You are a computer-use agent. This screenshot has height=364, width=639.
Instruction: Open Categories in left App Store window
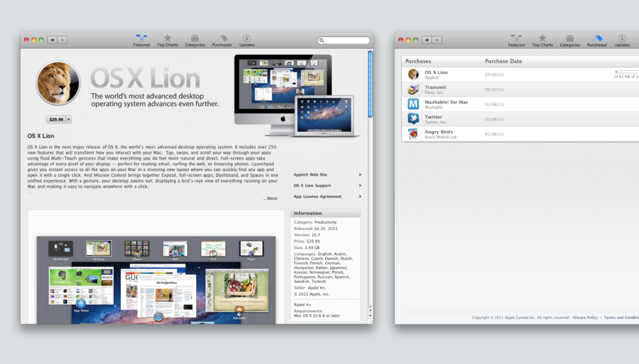tap(195, 41)
